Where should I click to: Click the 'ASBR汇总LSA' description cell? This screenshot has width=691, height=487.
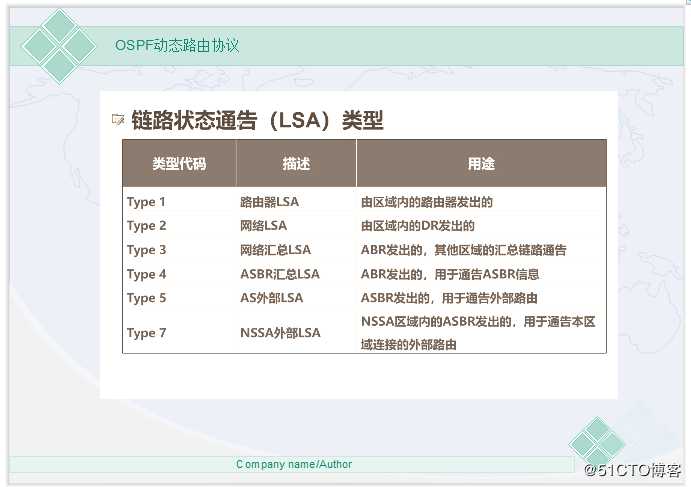coord(280,274)
